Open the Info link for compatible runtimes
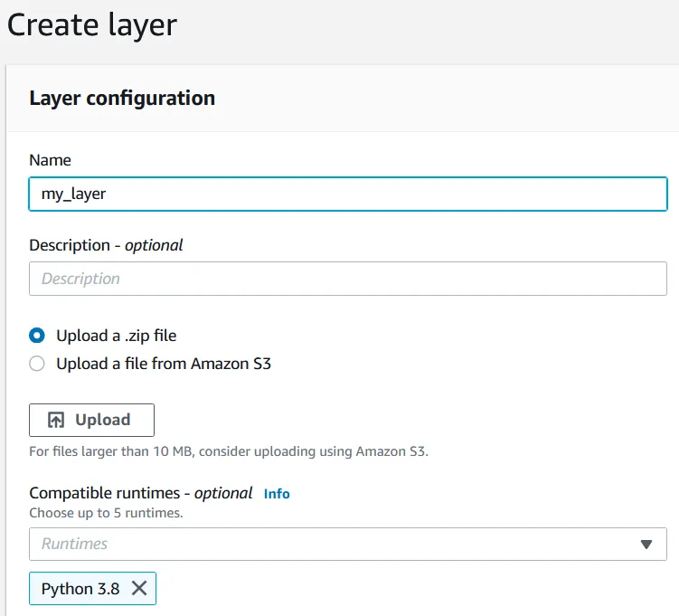This screenshot has width=679, height=616. click(277, 494)
